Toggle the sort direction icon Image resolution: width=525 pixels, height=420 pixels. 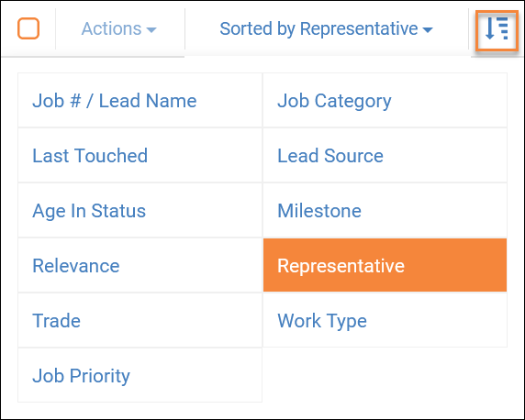click(497, 31)
